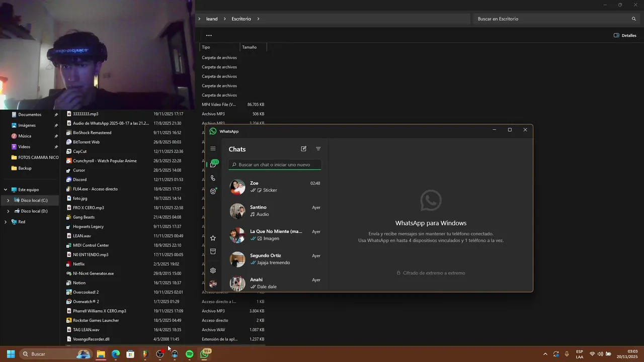Image resolution: width=644 pixels, height=362 pixels.
Task: Expand Disco local (D:) tree node
Action: tap(8, 211)
